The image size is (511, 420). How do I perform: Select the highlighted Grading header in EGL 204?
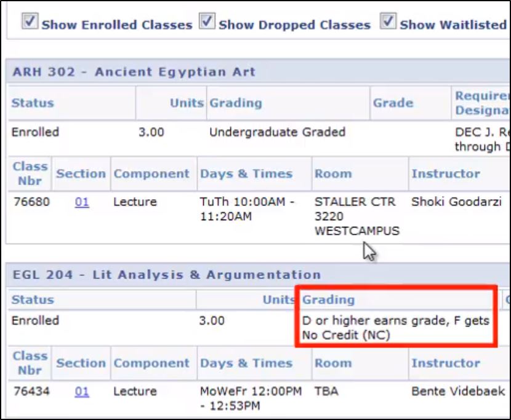pos(328,300)
